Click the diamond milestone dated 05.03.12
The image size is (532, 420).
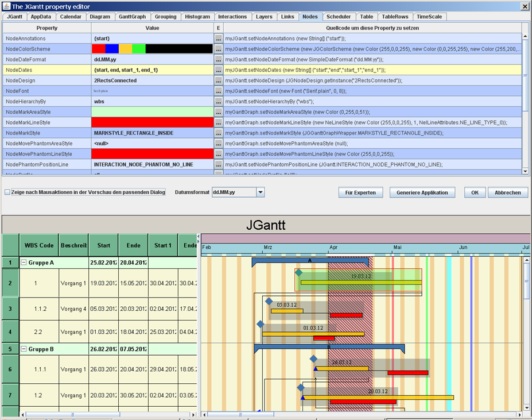(269, 301)
